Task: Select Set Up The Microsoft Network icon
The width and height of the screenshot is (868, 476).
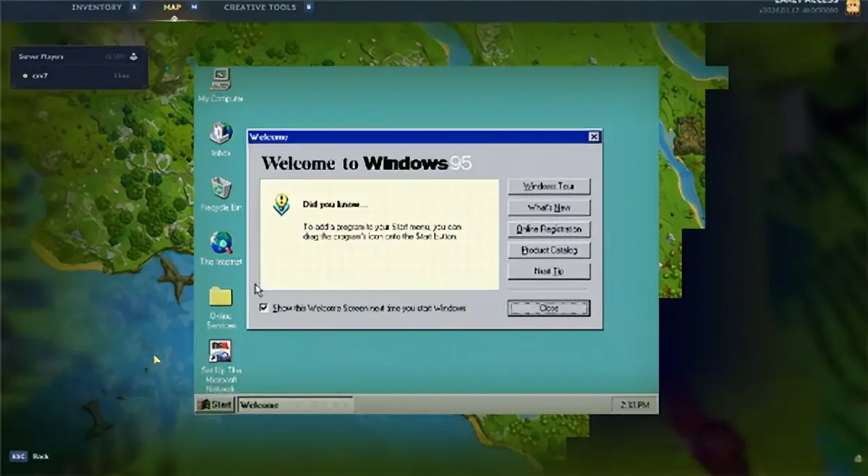Action: pos(220,351)
